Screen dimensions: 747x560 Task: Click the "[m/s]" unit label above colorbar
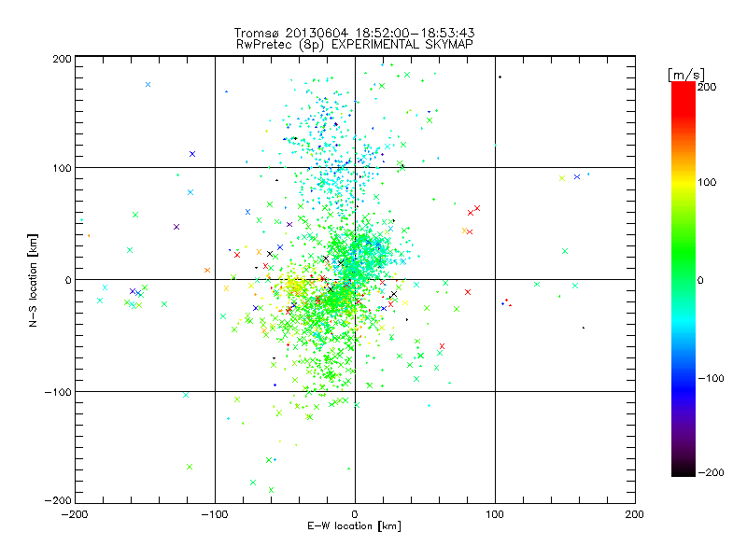click(x=685, y=75)
